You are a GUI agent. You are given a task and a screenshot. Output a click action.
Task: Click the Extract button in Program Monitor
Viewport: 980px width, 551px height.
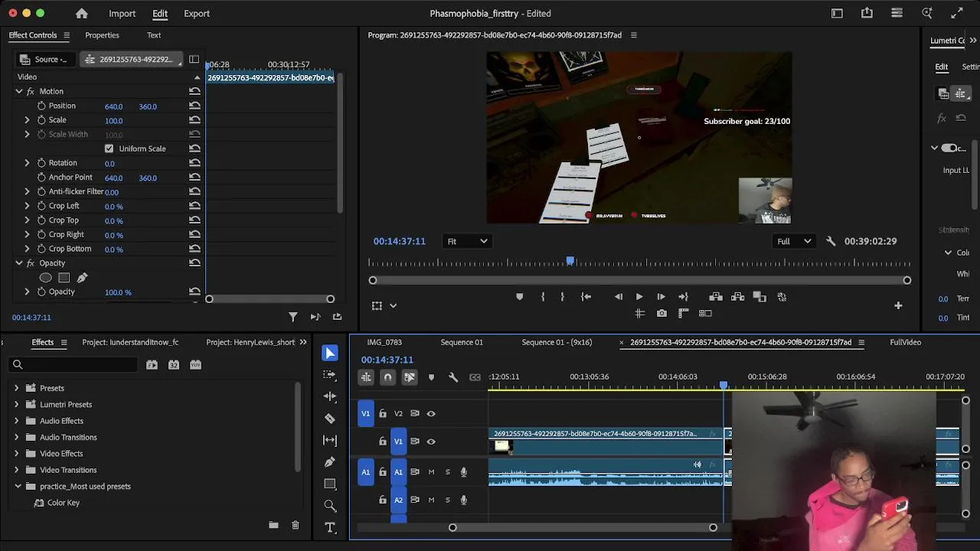point(738,297)
